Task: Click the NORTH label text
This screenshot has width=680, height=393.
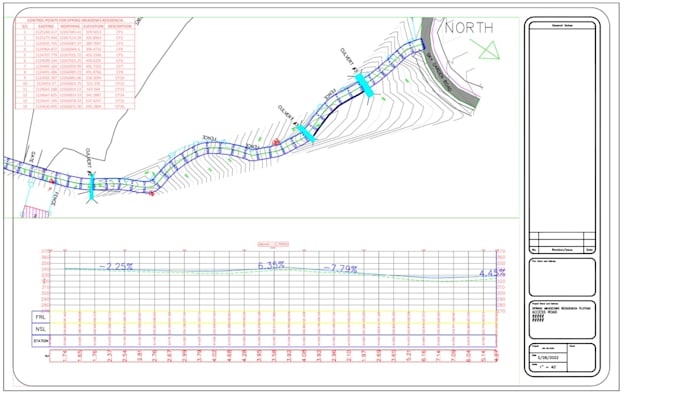Action: tap(469, 28)
